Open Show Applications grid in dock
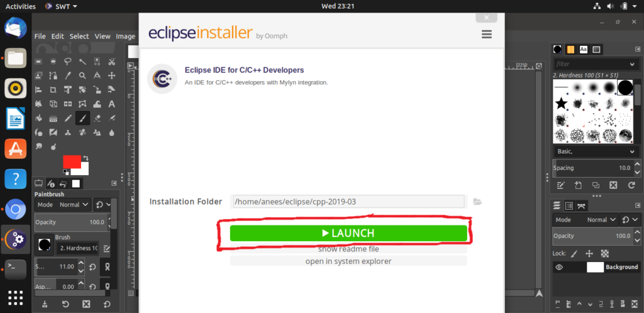This screenshot has width=644, height=313. coord(15,297)
